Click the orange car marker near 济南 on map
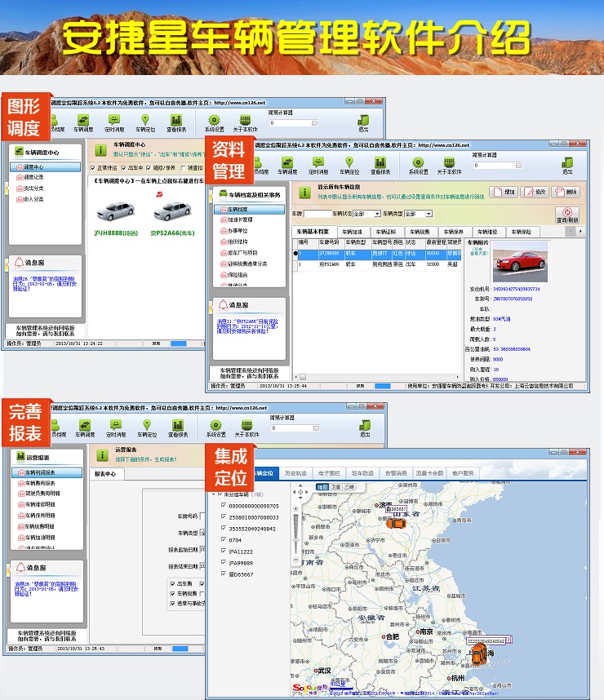 click(x=396, y=523)
